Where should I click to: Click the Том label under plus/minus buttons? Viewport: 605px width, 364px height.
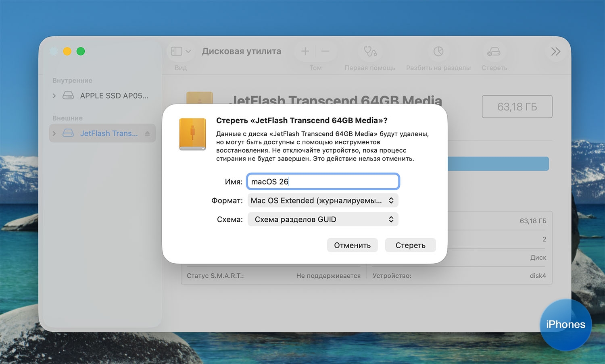[315, 68]
